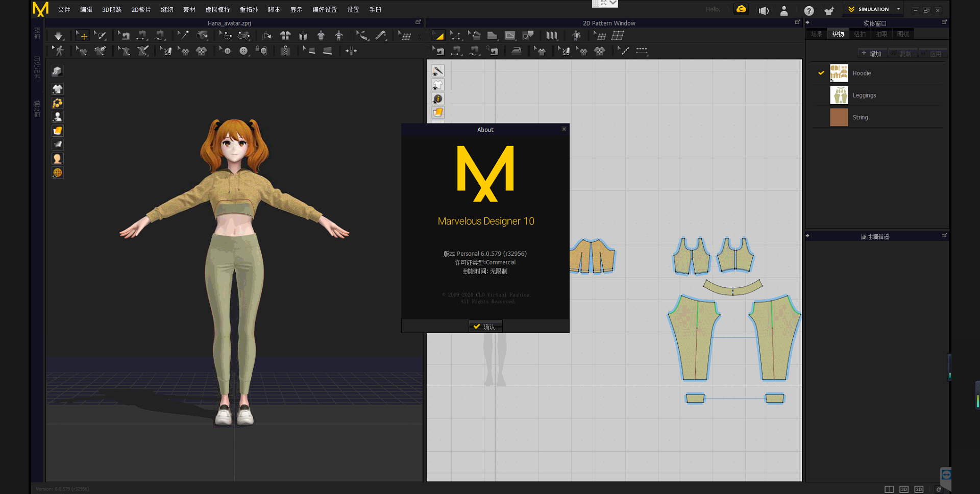The image size is (980, 494).
Task: Open the SIMULATION mode dropdown
Action: click(x=898, y=9)
